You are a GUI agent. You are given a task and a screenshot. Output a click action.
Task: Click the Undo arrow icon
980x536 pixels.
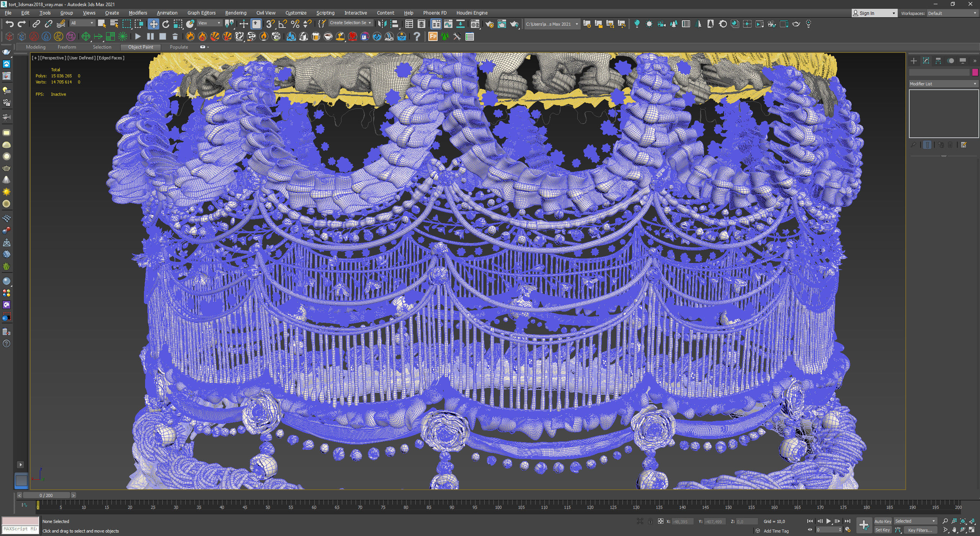click(x=10, y=24)
